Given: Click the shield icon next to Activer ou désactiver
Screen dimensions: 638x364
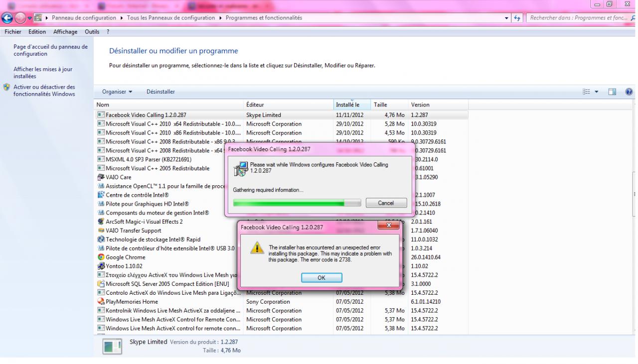Looking at the screenshot, I should 6,87.
